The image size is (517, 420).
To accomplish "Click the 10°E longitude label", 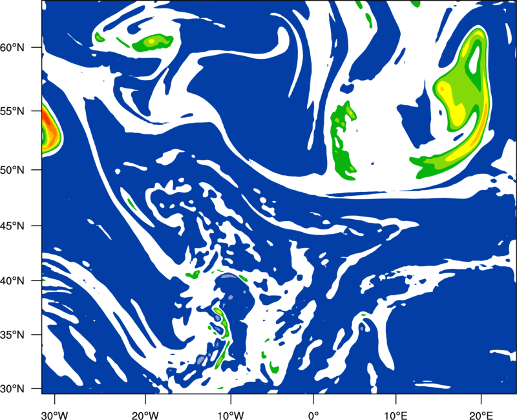I will tap(396, 415).
